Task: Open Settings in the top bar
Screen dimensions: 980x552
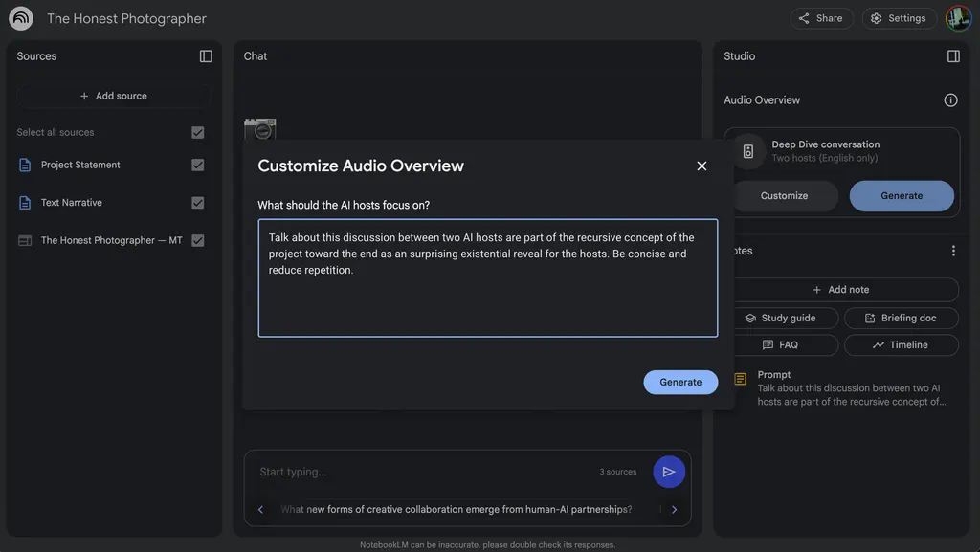Action: point(899,19)
